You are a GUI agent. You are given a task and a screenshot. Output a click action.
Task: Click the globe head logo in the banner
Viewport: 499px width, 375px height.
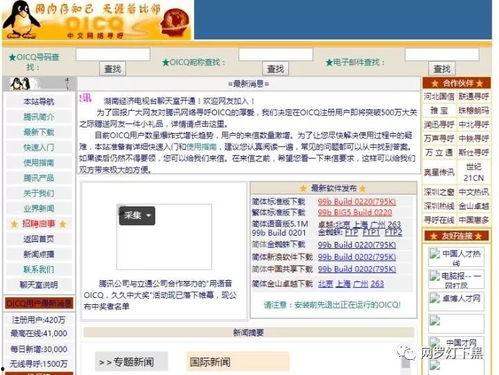pos(175,22)
